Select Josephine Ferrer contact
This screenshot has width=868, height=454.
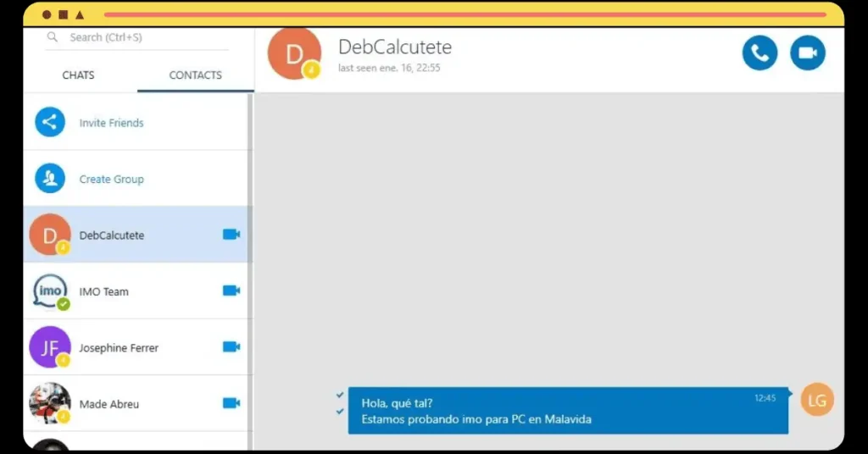[136, 347]
